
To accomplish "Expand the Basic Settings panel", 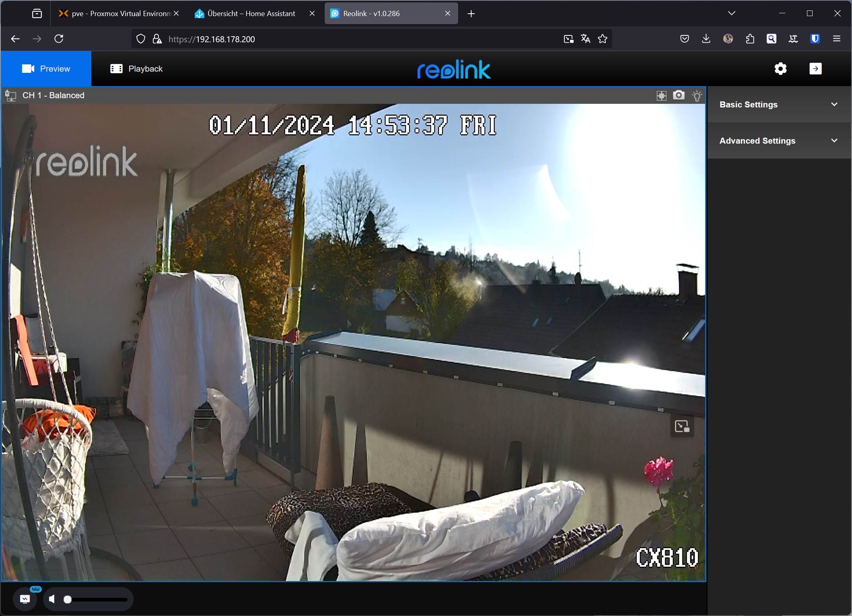I will pos(779,105).
